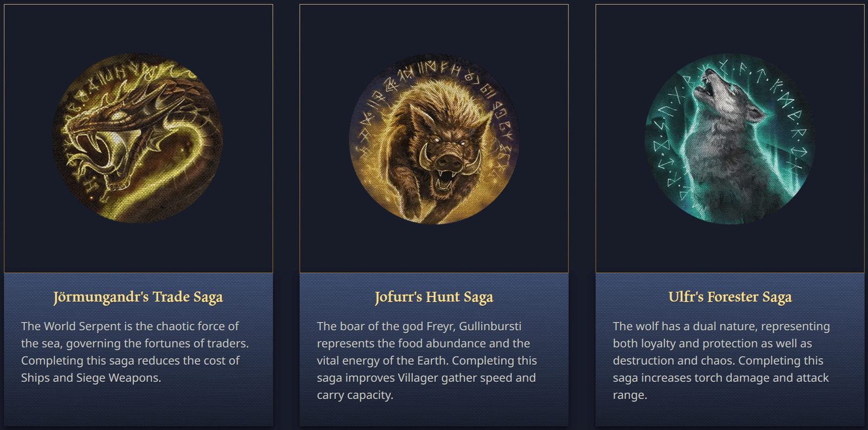868x430 pixels.
Task: Open the howling wolf emblem
Action: point(730,139)
